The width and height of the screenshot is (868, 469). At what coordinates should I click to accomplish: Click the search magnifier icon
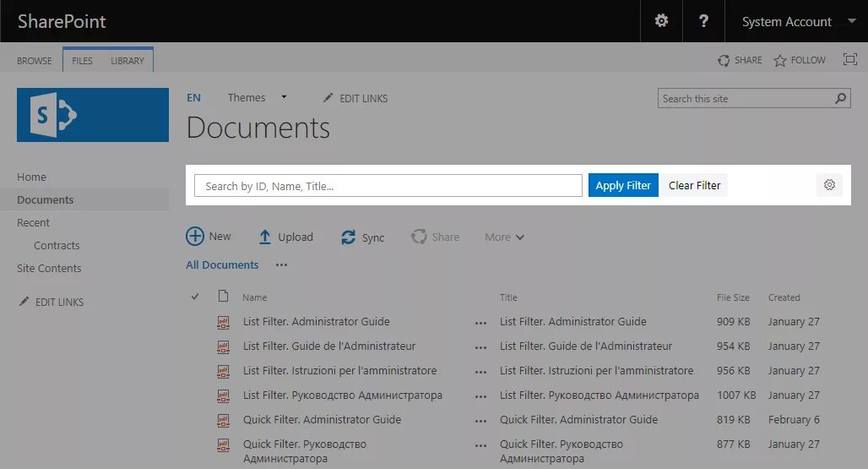840,99
